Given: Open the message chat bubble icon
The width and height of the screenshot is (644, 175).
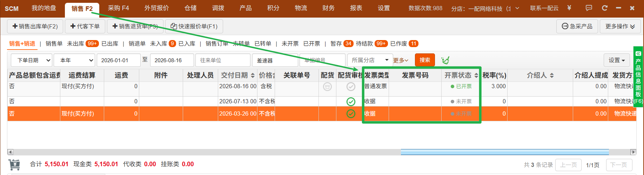Looking at the screenshot, I should (x=589, y=8).
